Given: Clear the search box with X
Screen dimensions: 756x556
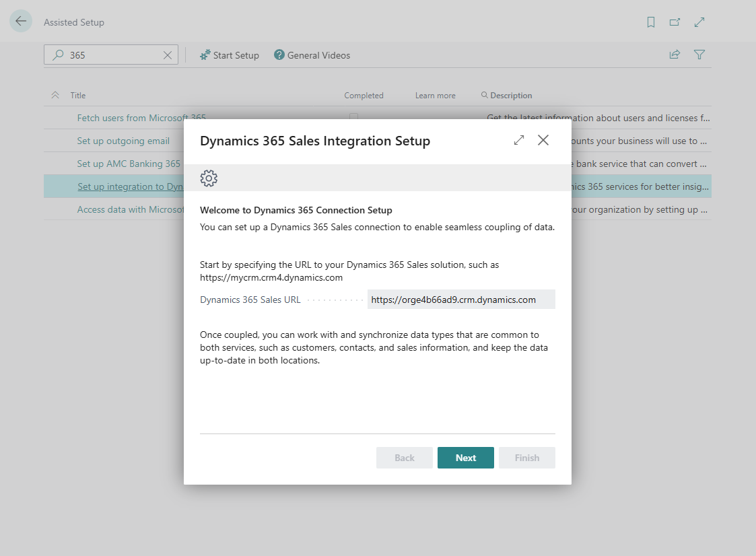Looking at the screenshot, I should [168, 55].
